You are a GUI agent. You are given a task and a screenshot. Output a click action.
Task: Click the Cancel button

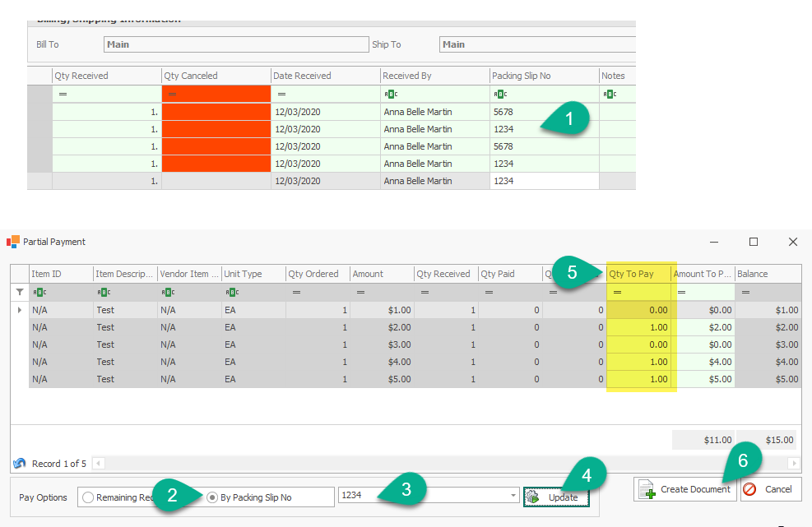[x=771, y=489]
